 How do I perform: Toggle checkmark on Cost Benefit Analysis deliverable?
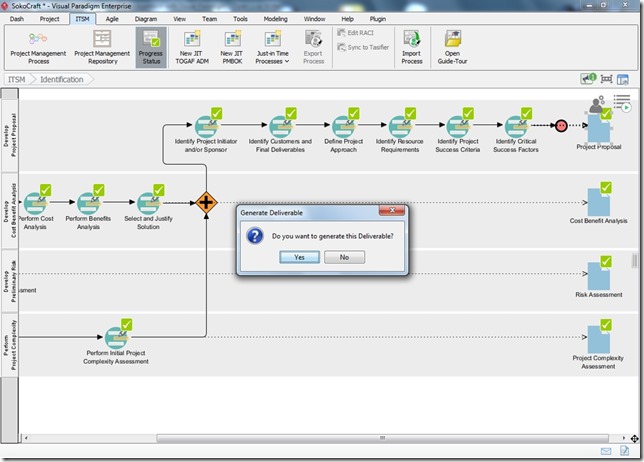point(606,188)
